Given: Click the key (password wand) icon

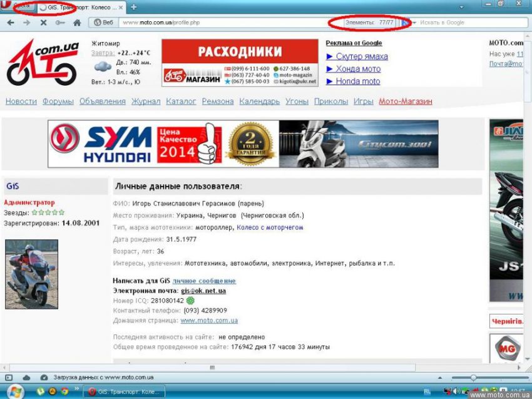Looking at the screenshot, I should [x=60, y=23].
